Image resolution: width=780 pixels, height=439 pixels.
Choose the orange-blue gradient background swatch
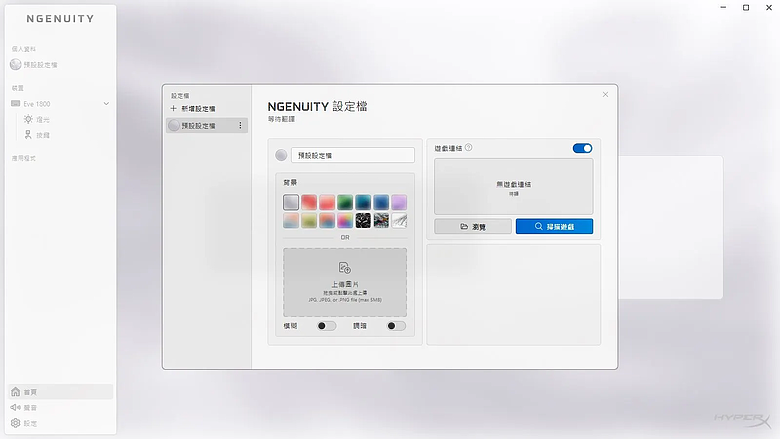(327, 220)
